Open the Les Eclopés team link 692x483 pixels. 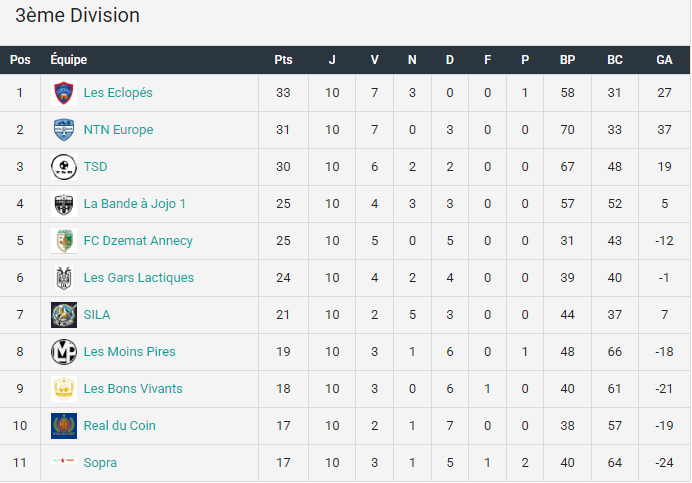coord(118,93)
